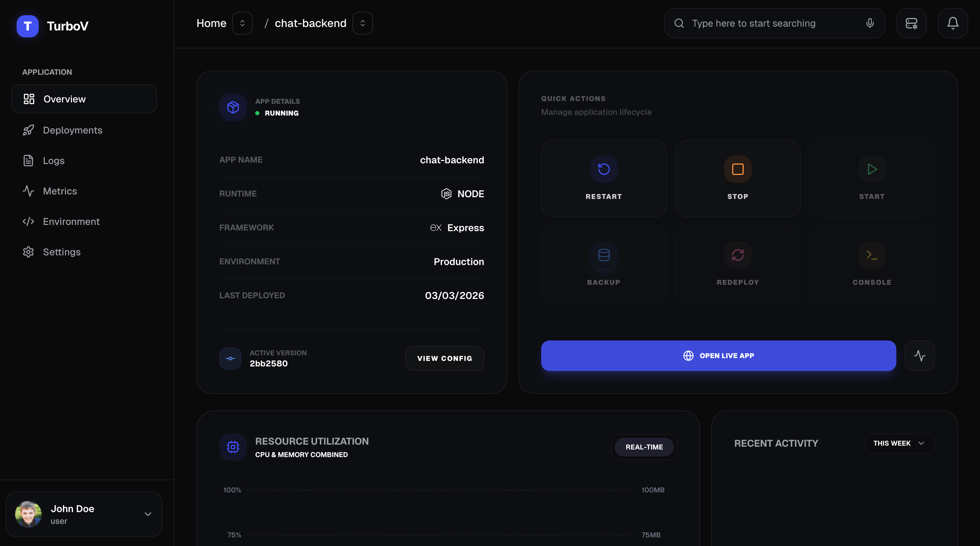Open the View Config button
This screenshot has width=980, height=546.
click(x=444, y=358)
